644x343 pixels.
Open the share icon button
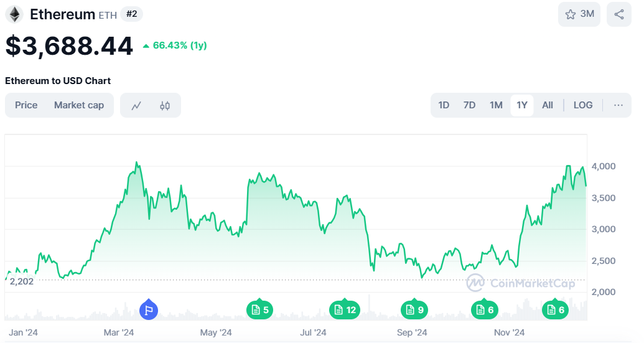(x=618, y=14)
